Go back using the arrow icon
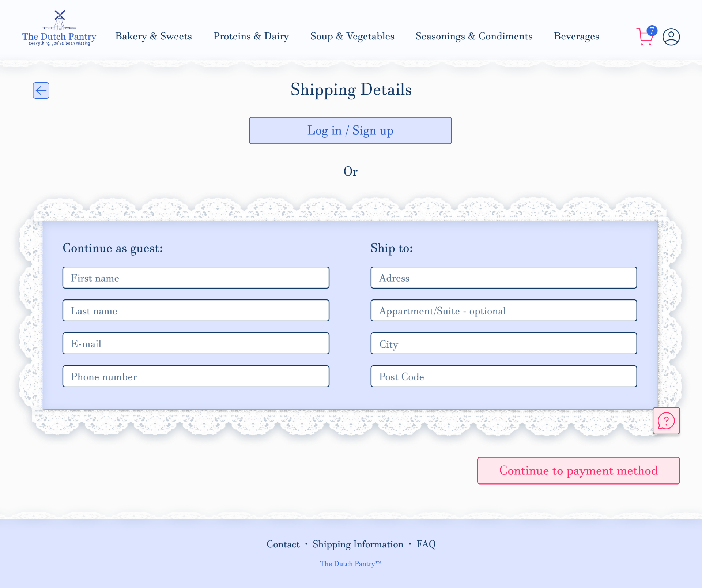 click(41, 90)
